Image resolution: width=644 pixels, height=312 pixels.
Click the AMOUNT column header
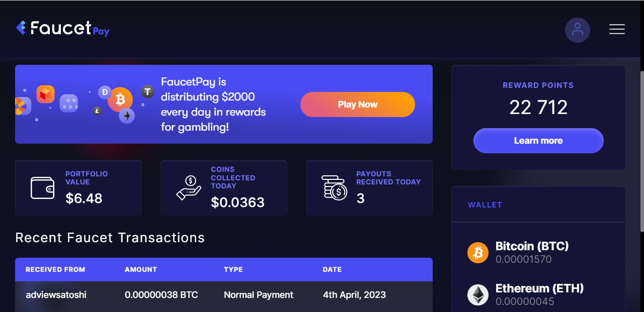pyautogui.click(x=141, y=270)
